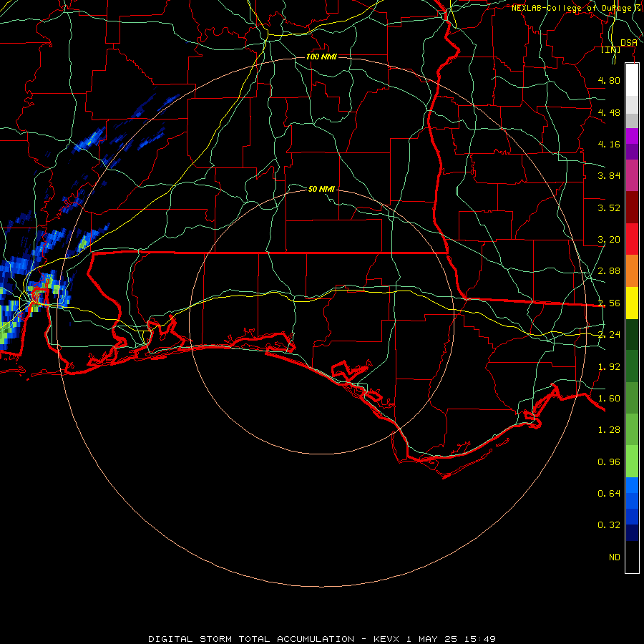This screenshot has width=644, height=644.
Task: Click the ND legend label
Action: point(615,557)
